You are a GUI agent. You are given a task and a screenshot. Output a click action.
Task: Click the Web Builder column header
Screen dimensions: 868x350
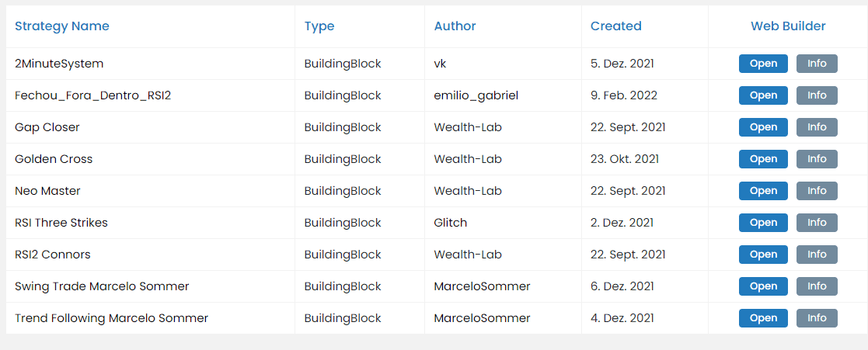click(x=788, y=26)
